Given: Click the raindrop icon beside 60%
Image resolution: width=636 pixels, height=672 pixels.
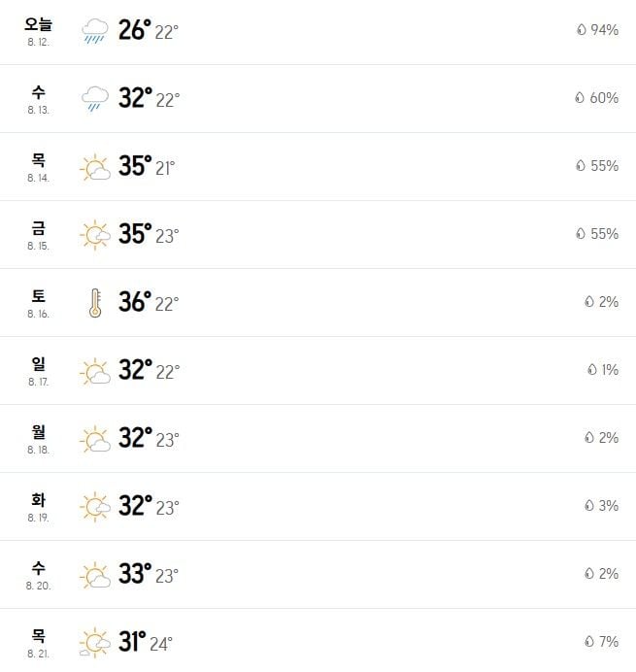Looking at the screenshot, I should coord(580,98).
